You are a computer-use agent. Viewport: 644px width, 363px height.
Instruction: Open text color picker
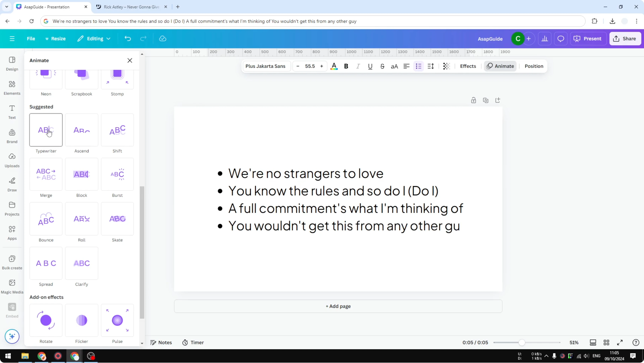334,66
